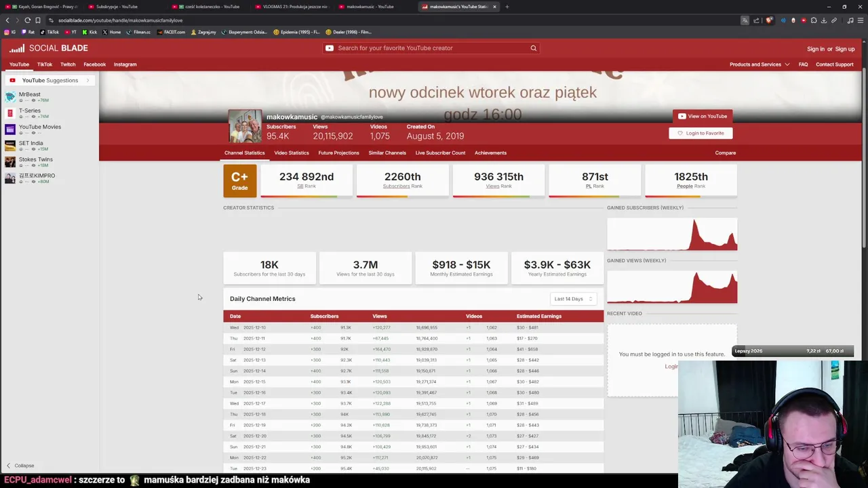
Task: Open the Sign up link
Action: (845, 49)
